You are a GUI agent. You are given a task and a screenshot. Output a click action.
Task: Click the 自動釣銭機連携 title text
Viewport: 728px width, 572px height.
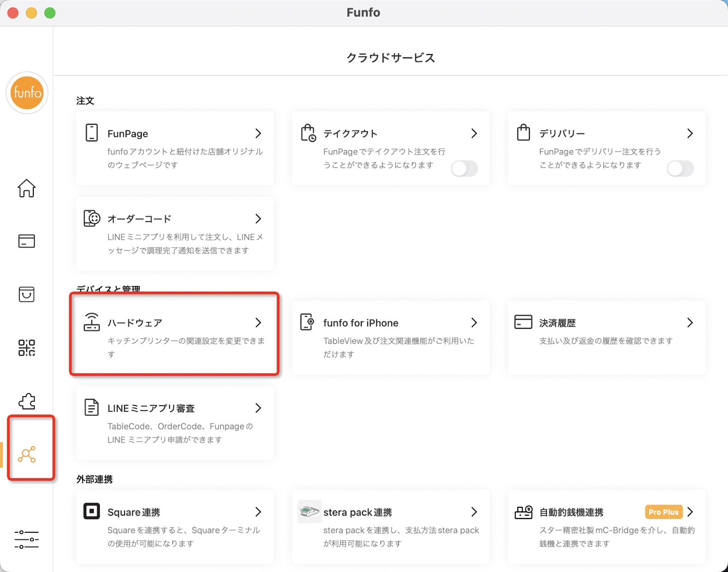pyautogui.click(x=571, y=512)
